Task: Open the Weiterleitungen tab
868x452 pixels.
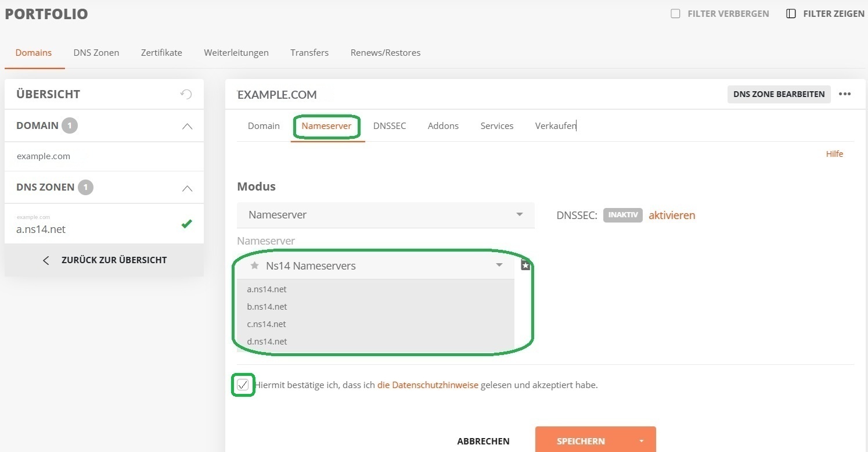Action: pyautogui.click(x=236, y=52)
